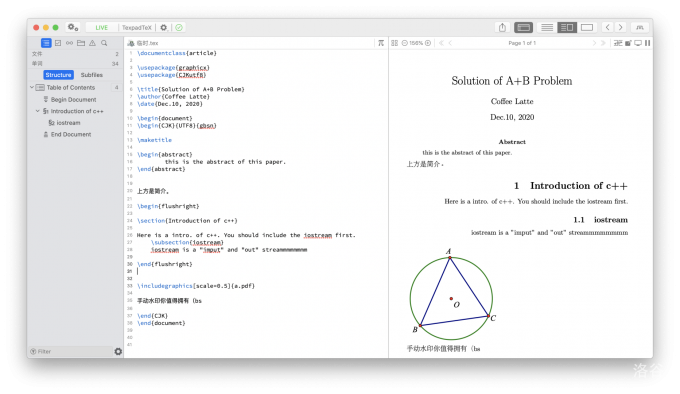Switch to editor-only view layout
Screen dimensions: 680x394
tap(547, 27)
